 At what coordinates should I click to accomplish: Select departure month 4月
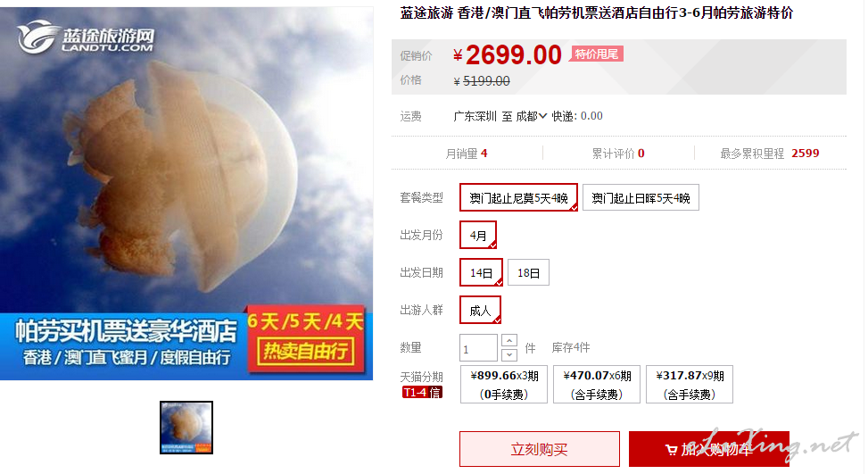pos(478,236)
